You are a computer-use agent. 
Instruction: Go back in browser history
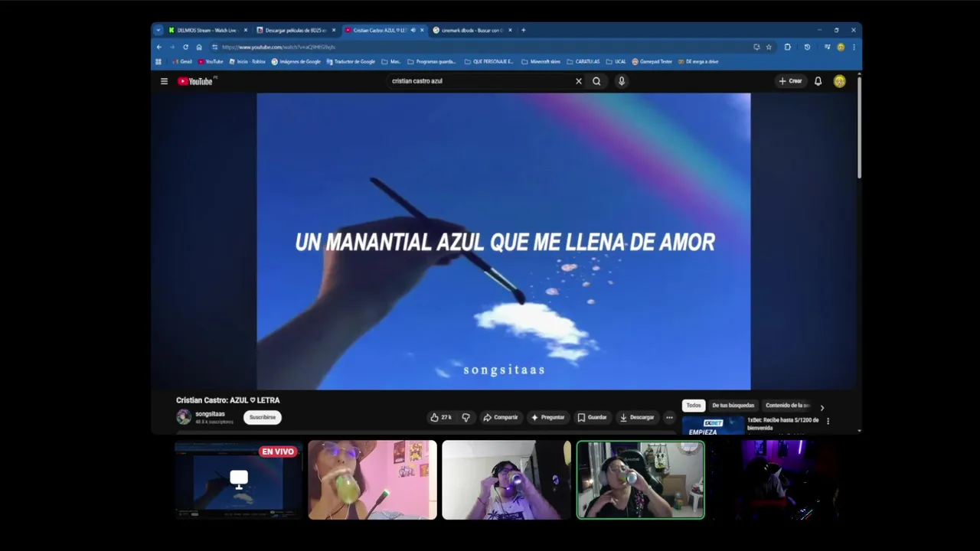click(x=159, y=47)
